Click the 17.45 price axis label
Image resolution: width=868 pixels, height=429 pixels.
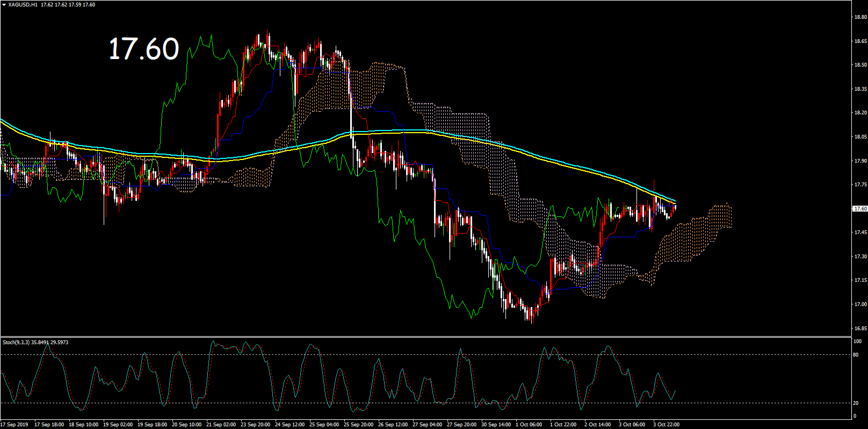[860, 232]
